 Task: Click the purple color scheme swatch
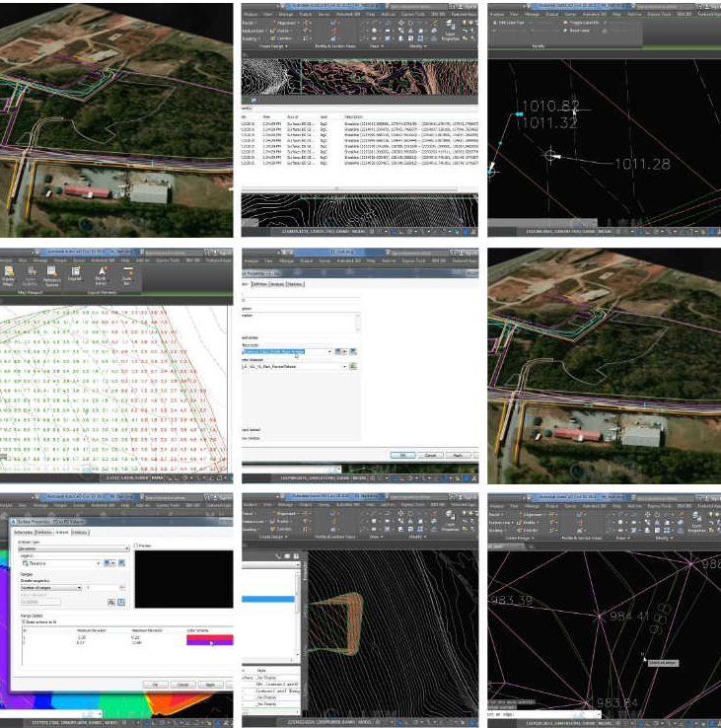(x=209, y=640)
